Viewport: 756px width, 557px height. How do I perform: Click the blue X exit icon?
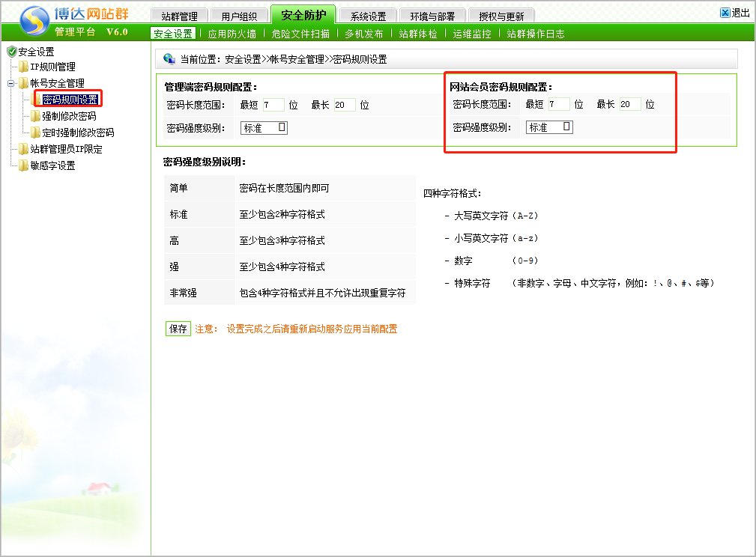pyautogui.click(x=725, y=13)
